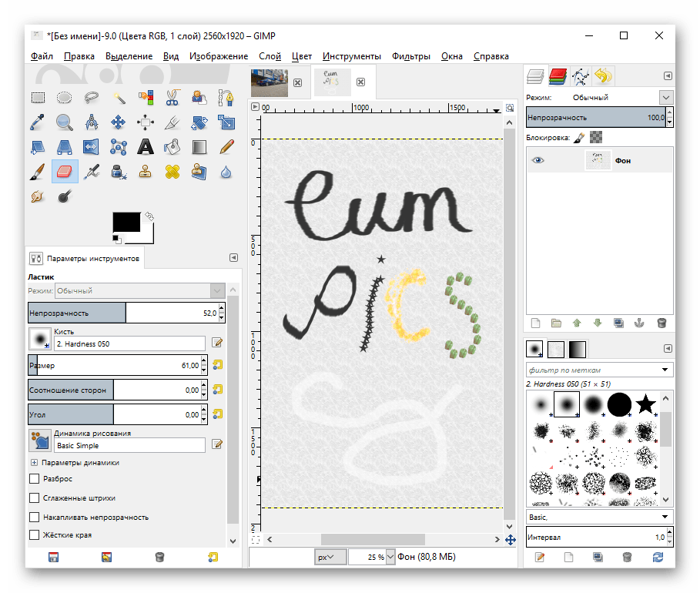Reset tool options to defaults

click(x=213, y=557)
